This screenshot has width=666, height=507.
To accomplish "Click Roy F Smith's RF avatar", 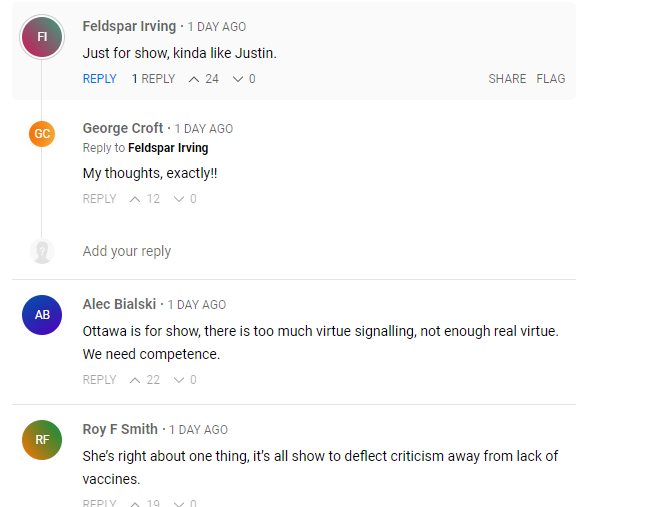I will (x=42, y=439).
